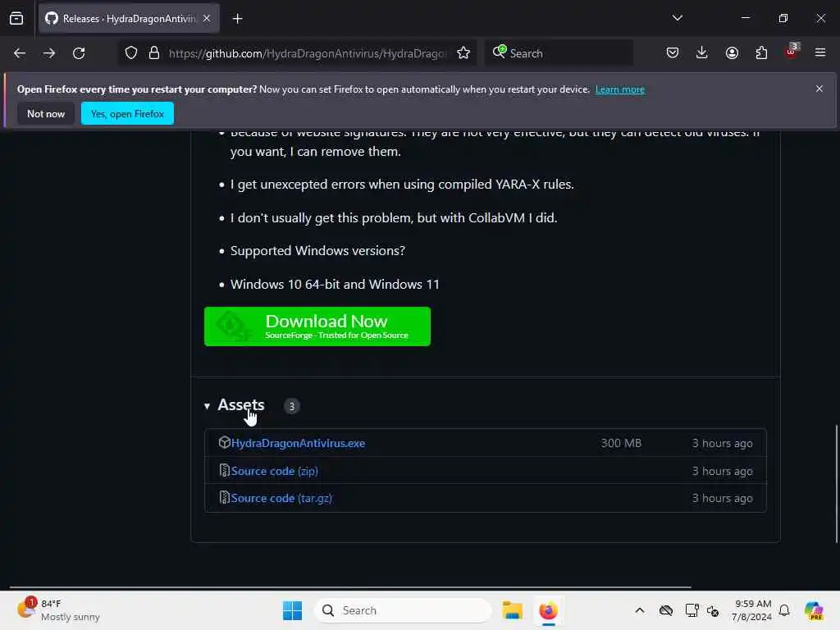Open the Firefox View tab list icon
The height and width of the screenshot is (630, 840).
click(x=16, y=19)
